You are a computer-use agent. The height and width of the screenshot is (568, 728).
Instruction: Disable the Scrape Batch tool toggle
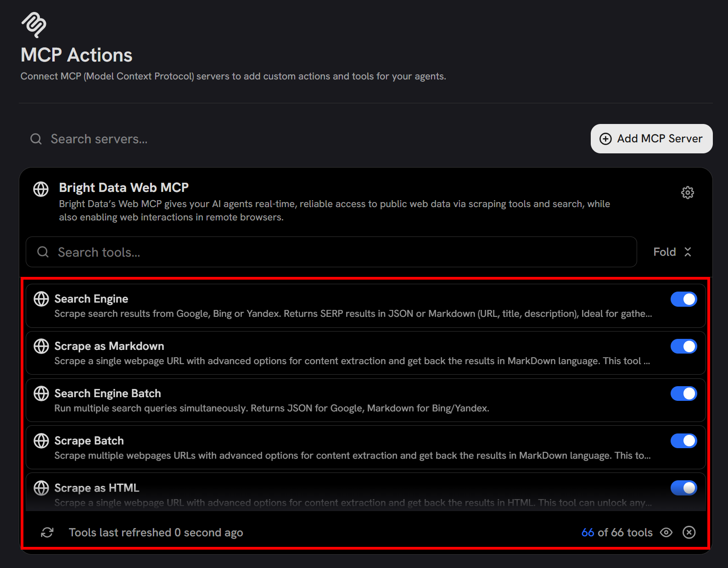point(684,441)
